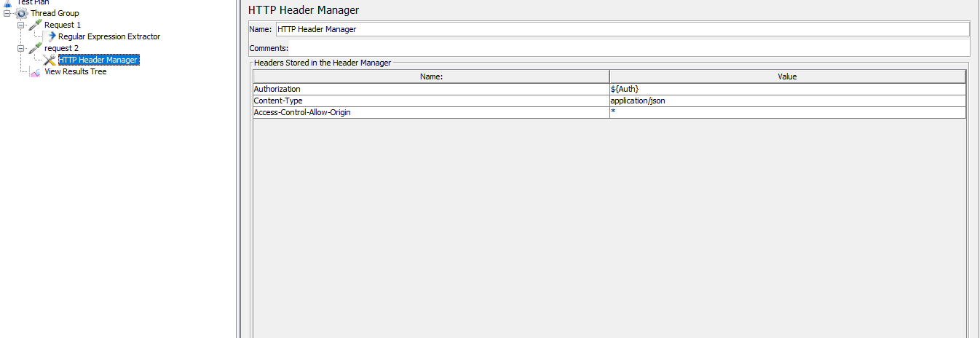Select the View Results Tree label

click(x=76, y=72)
